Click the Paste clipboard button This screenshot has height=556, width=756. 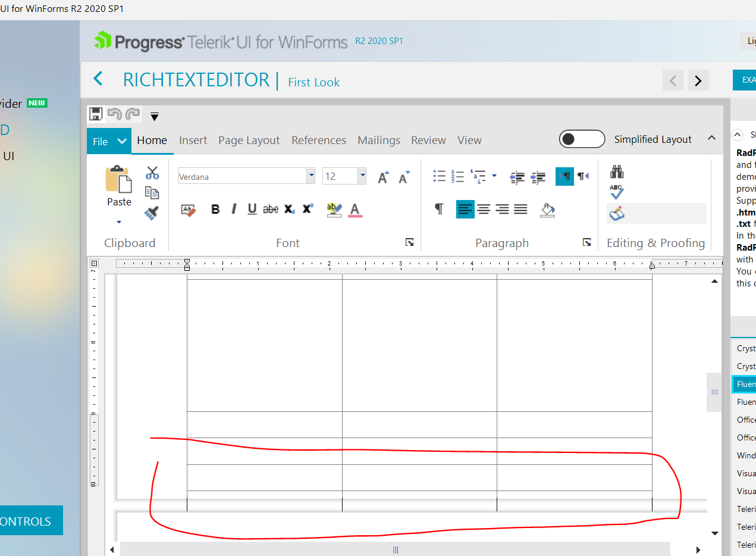[x=119, y=186]
